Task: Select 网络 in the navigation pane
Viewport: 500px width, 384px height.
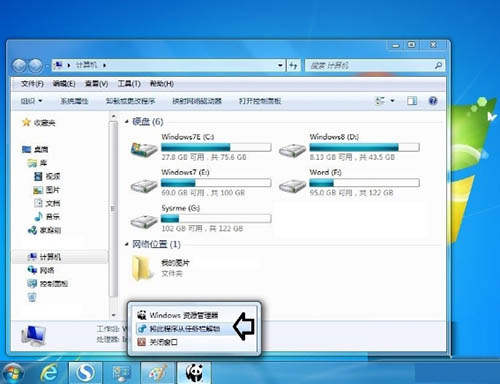Action: point(41,270)
